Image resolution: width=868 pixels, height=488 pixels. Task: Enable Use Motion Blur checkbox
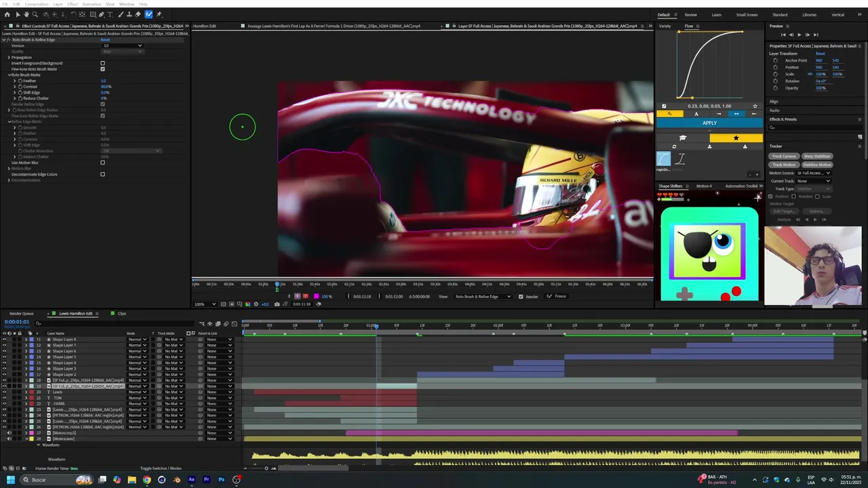(x=102, y=163)
